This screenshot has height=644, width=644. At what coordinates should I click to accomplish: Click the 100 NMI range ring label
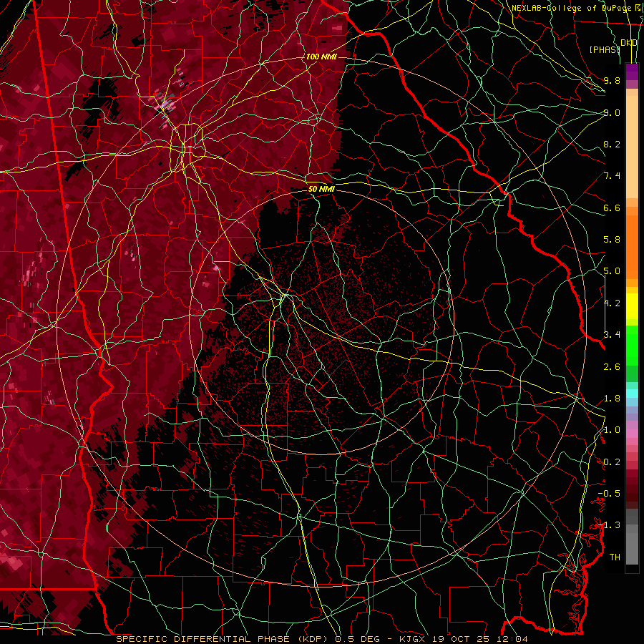[x=321, y=57]
